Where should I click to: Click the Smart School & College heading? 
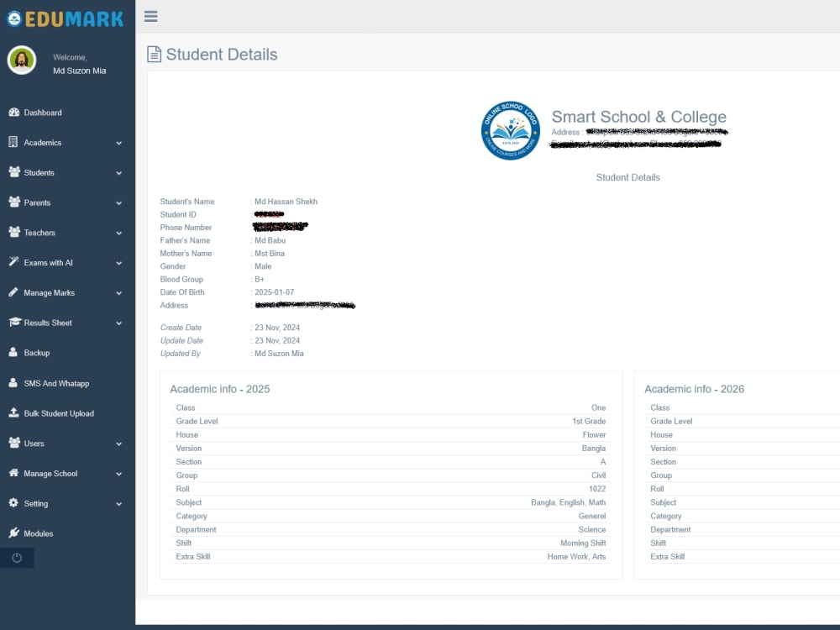tap(638, 116)
